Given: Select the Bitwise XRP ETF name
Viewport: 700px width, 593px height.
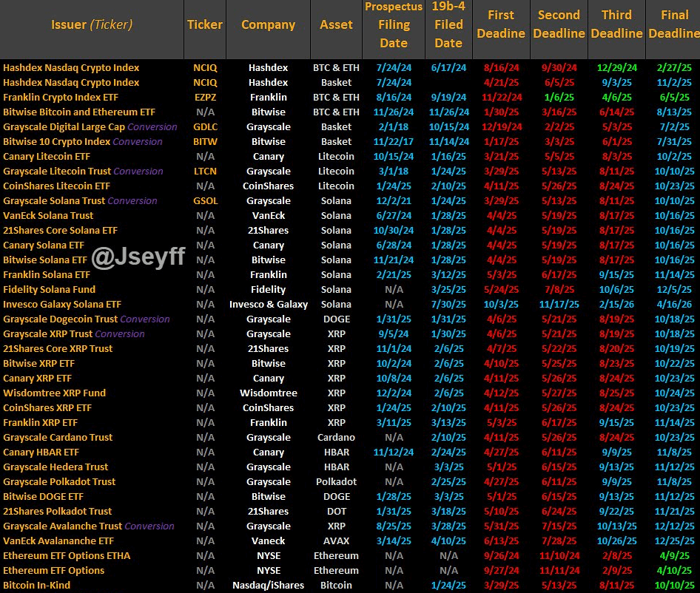Looking at the screenshot, I should pyautogui.click(x=38, y=364).
